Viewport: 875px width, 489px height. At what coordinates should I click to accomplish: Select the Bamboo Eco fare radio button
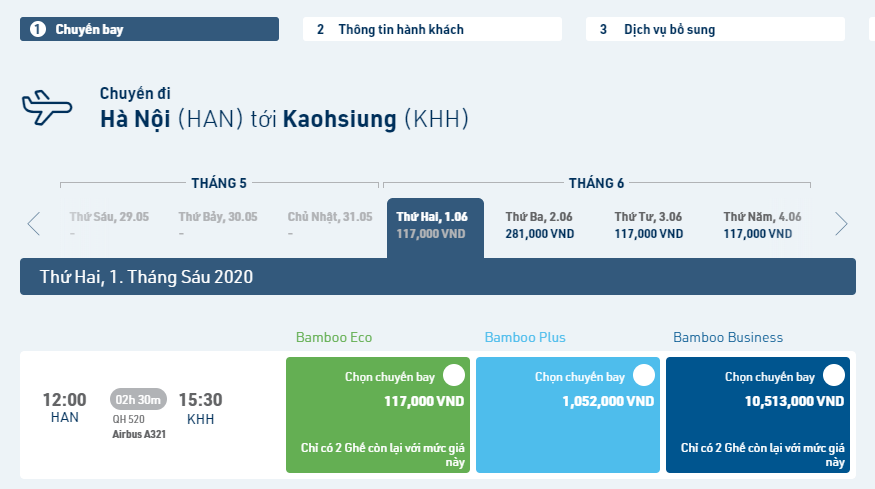click(x=454, y=376)
